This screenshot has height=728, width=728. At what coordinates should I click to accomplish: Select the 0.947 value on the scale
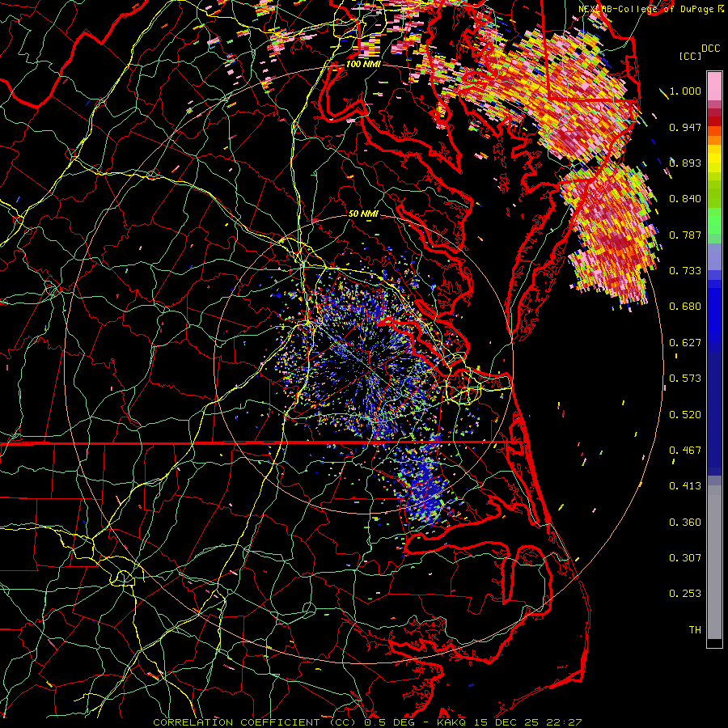(685, 127)
